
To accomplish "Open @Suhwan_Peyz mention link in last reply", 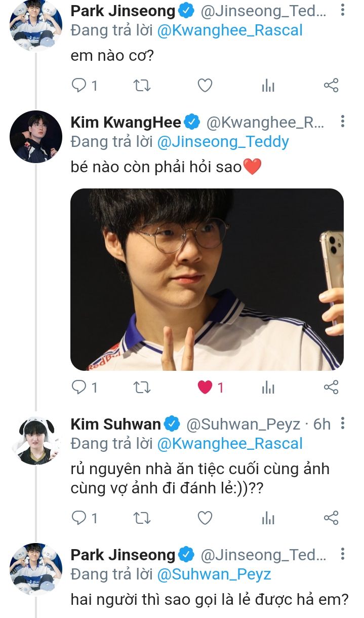I will (214, 574).
